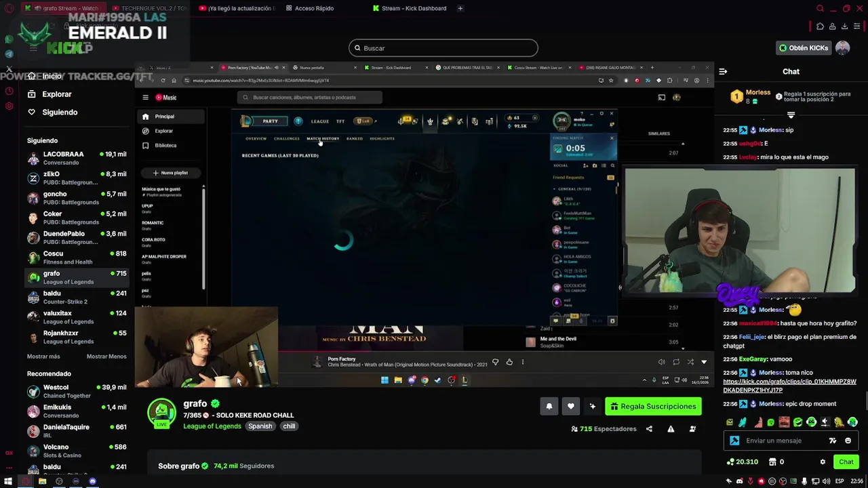Click the heart follow icon for grafo
The width and height of the screenshot is (868, 488).
pos(571,406)
